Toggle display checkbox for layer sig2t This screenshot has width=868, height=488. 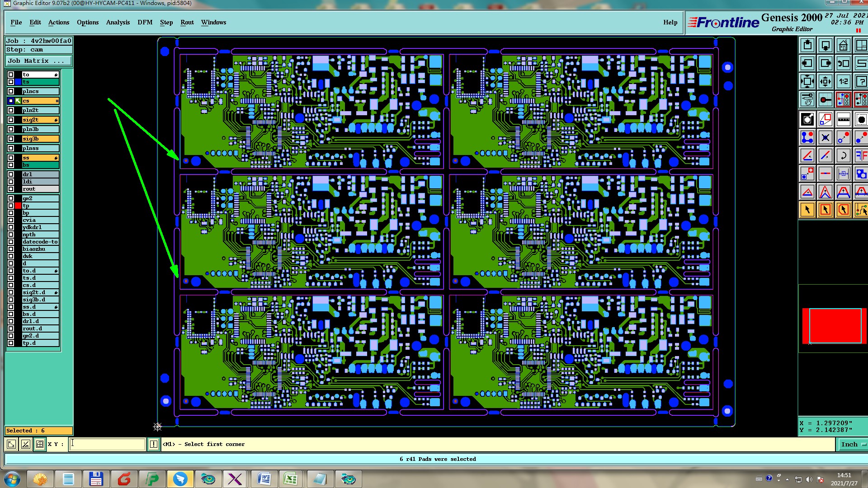pyautogui.click(x=11, y=120)
